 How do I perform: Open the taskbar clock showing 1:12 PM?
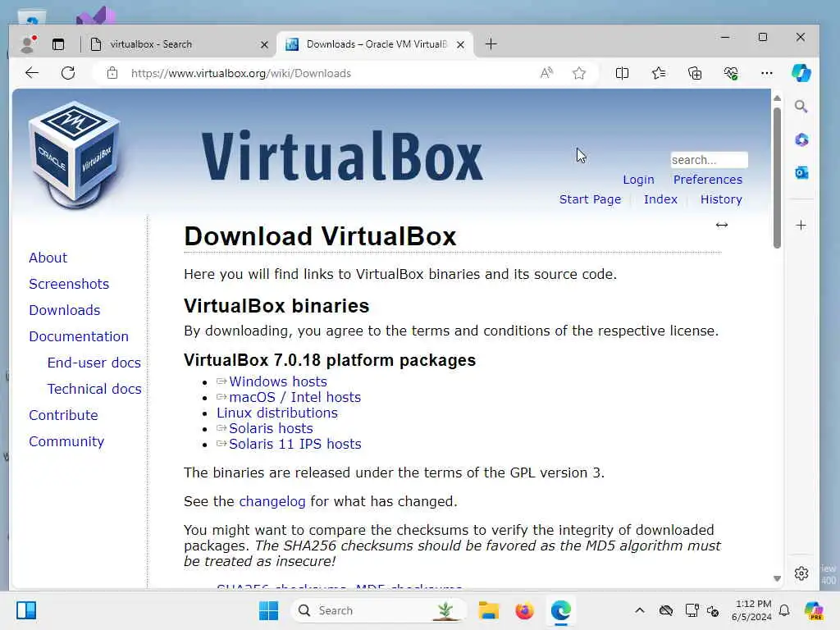click(751, 610)
